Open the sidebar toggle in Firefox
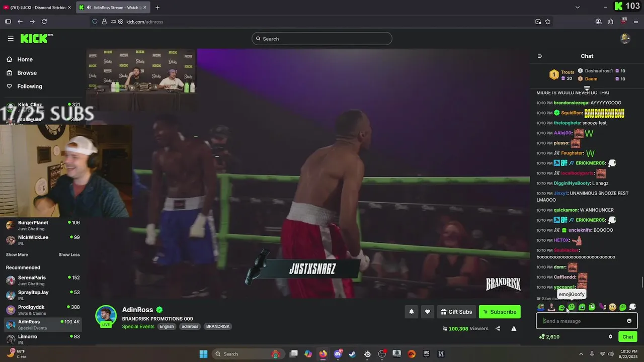 click(8, 22)
